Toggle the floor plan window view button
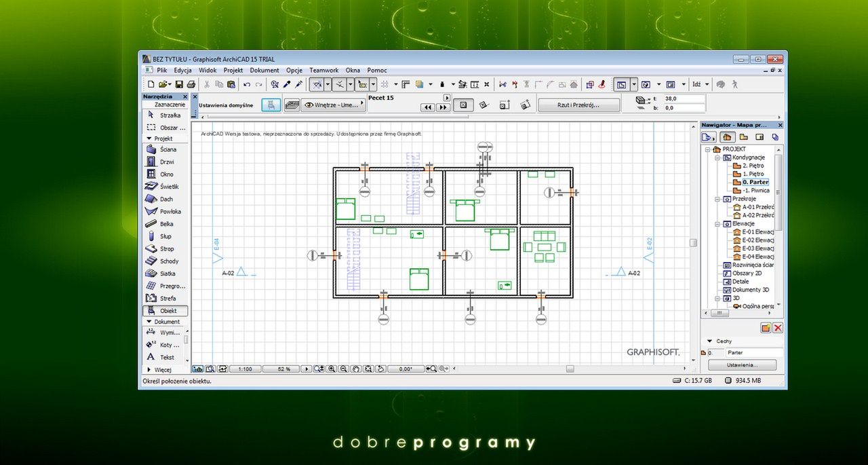868x465 pixels. click(x=622, y=84)
